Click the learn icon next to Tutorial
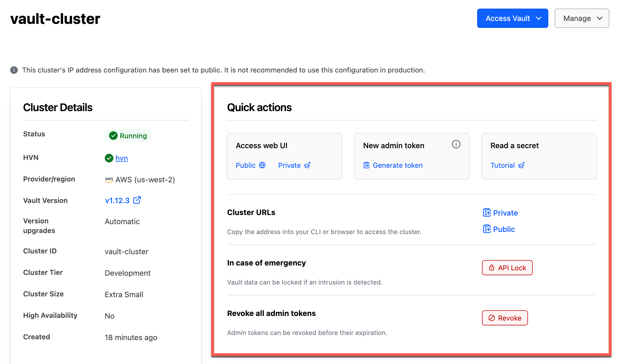This screenshot has height=364, width=619. point(521,165)
